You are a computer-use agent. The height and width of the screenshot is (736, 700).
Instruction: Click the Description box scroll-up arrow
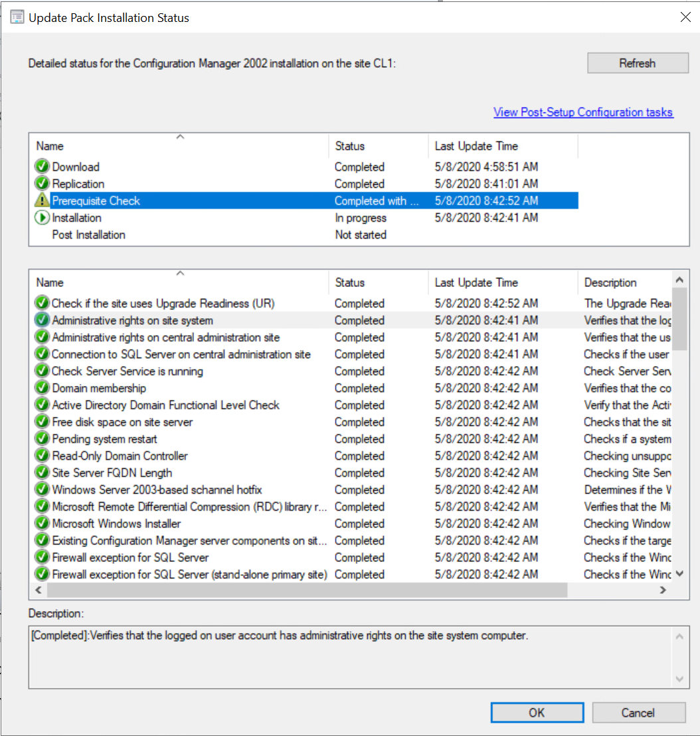[x=679, y=636]
